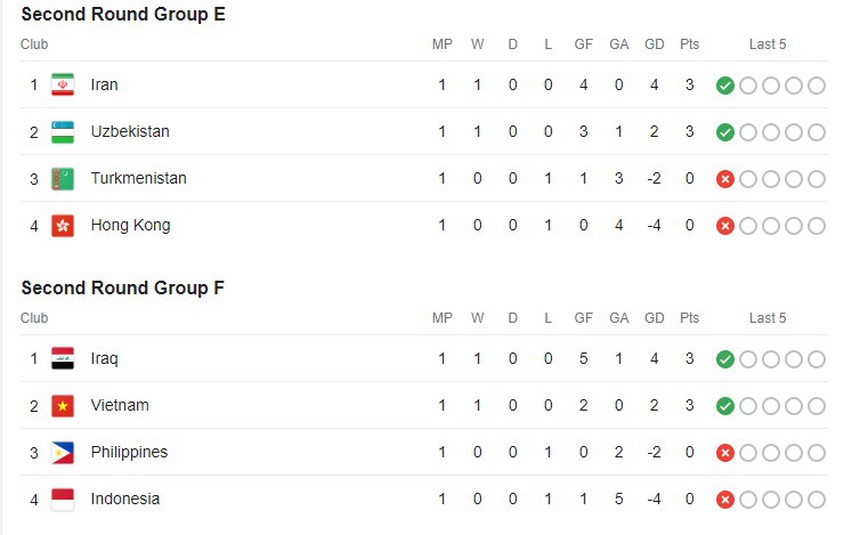Click Iran's green win checkmark
Viewport: 860px width, 535px height.
(x=725, y=86)
